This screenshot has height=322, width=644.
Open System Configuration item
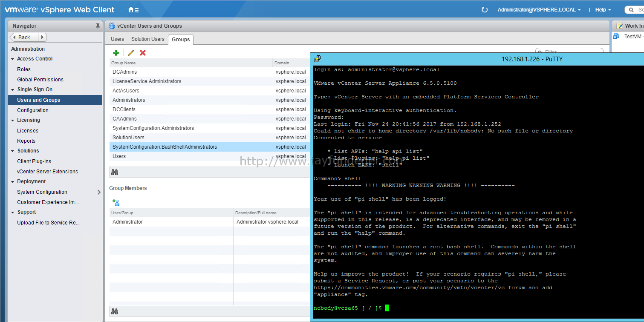point(42,192)
